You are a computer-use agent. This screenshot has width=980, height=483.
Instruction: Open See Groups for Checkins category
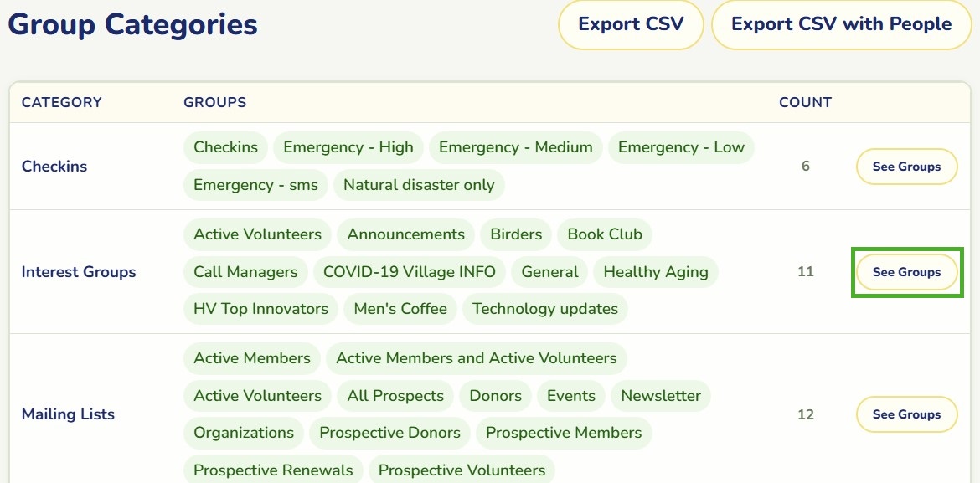click(906, 167)
